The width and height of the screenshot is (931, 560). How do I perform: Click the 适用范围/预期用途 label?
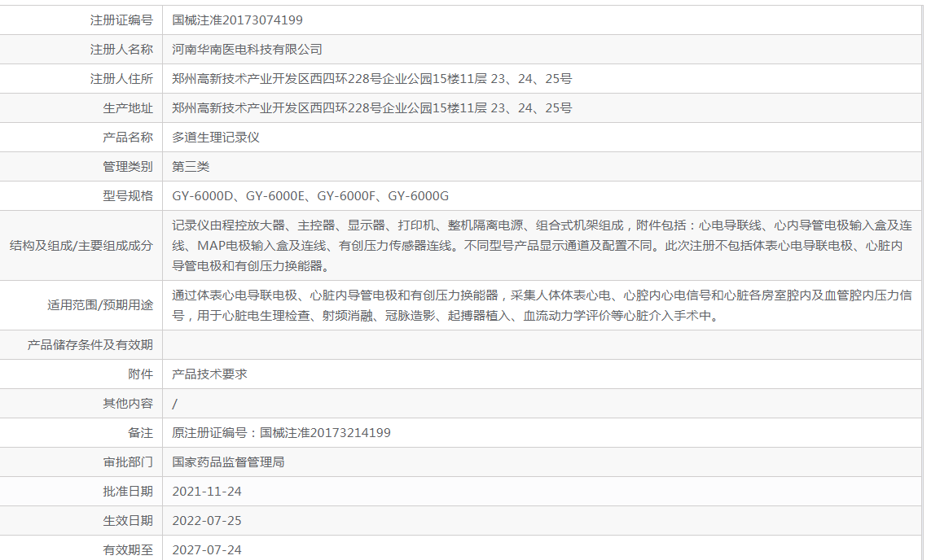[100, 305]
